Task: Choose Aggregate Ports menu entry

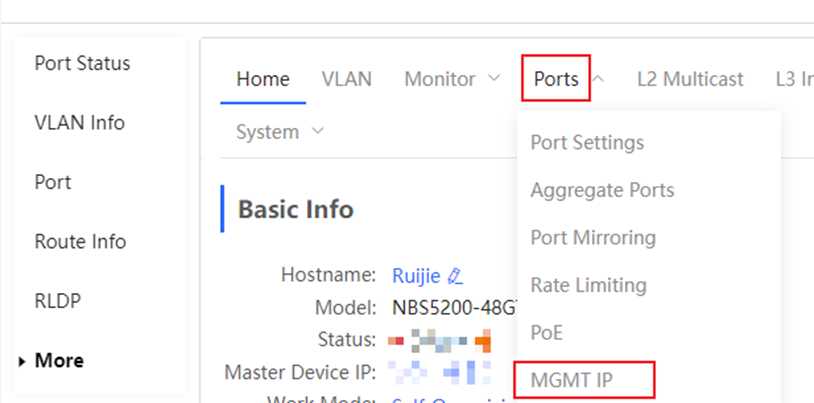Action: pos(602,190)
